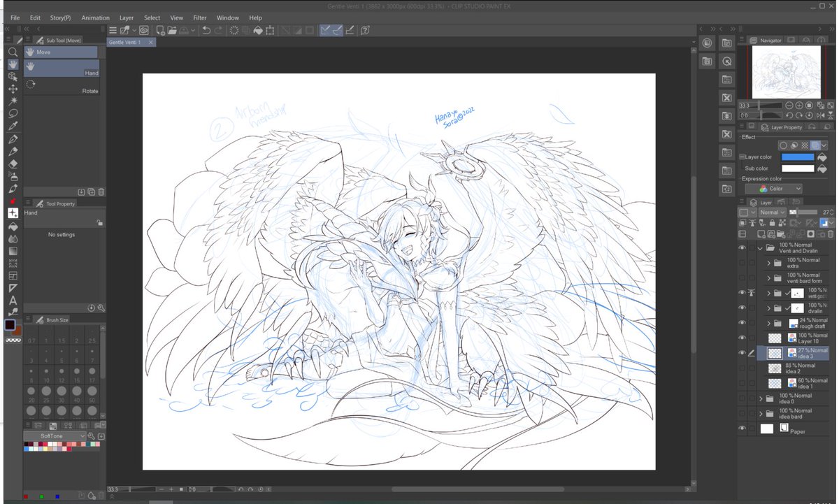Select the Move layer tool
The image size is (839, 504).
pyautogui.click(x=13, y=89)
